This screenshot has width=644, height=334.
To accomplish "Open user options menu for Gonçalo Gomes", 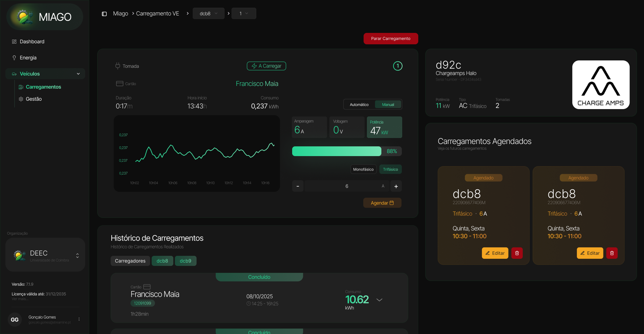I will [x=79, y=319].
